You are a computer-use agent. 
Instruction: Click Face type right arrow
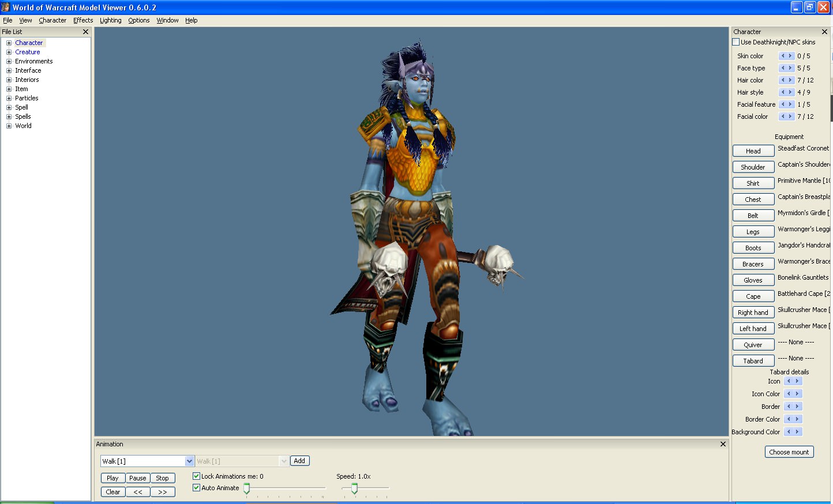coord(790,68)
